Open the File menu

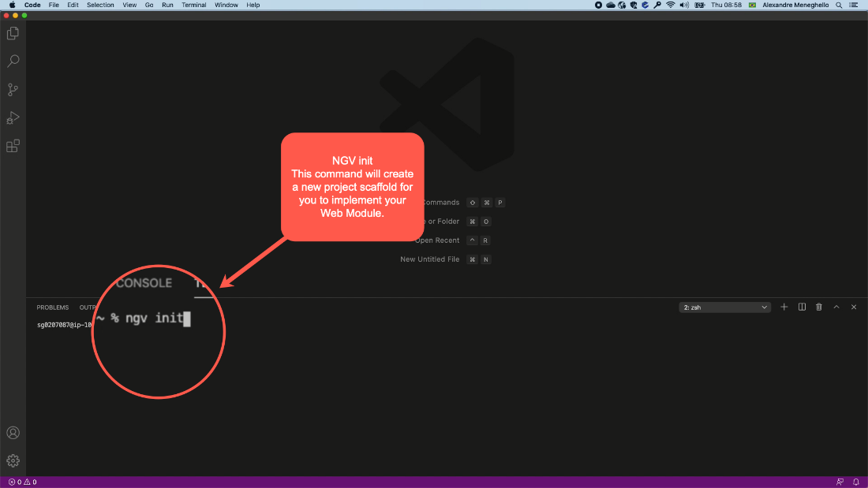(54, 5)
